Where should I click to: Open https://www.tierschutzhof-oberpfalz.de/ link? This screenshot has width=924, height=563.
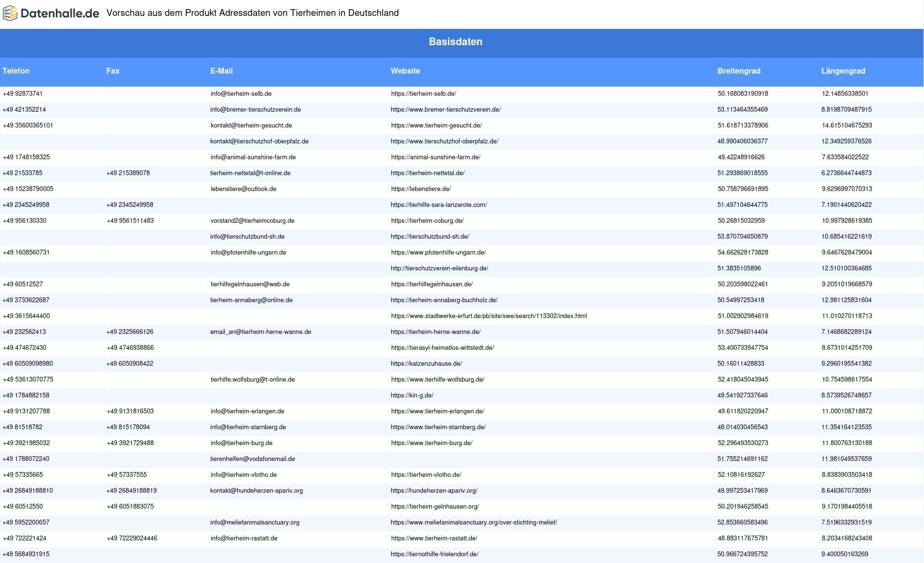click(445, 141)
